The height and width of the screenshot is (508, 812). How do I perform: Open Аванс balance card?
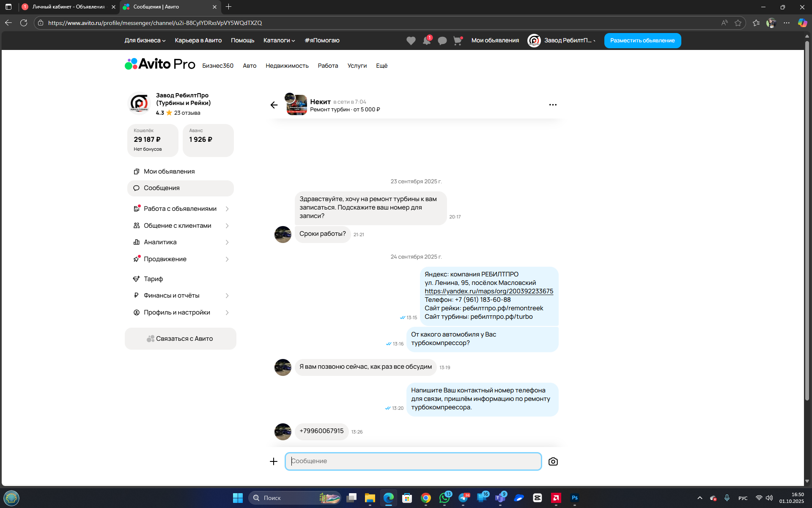coord(208,141)
